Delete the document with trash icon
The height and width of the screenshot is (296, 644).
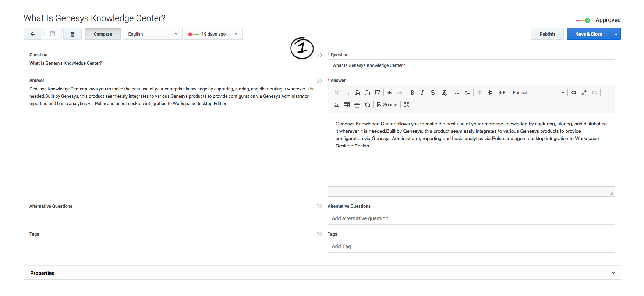pyautogui.click(x=72, y=34)
